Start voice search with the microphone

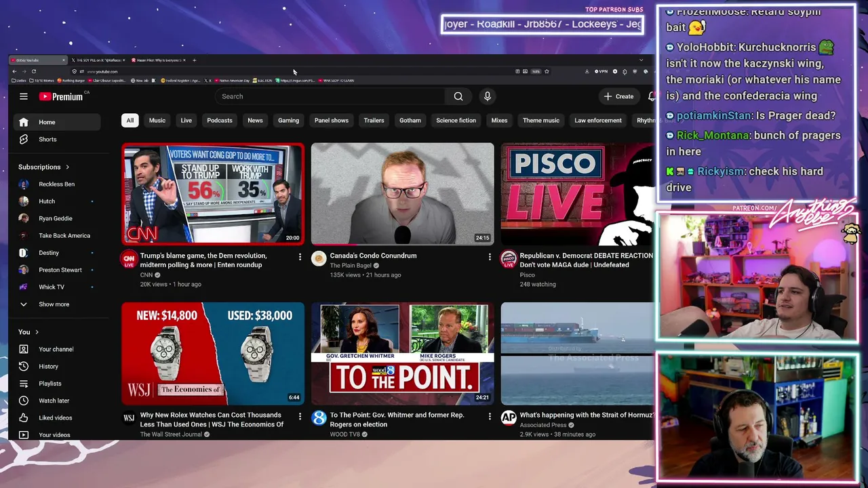[x=487, y=96]
